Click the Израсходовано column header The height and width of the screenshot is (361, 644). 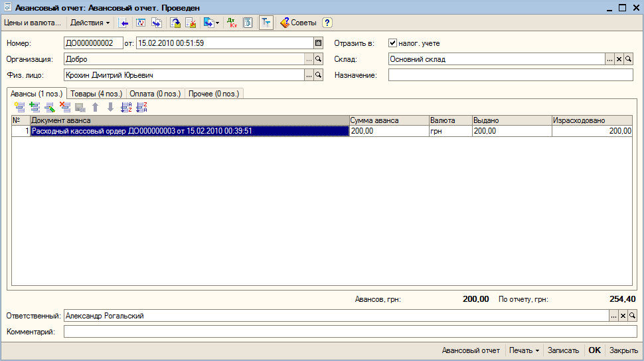pyautogui.click(x=592, y=120)
